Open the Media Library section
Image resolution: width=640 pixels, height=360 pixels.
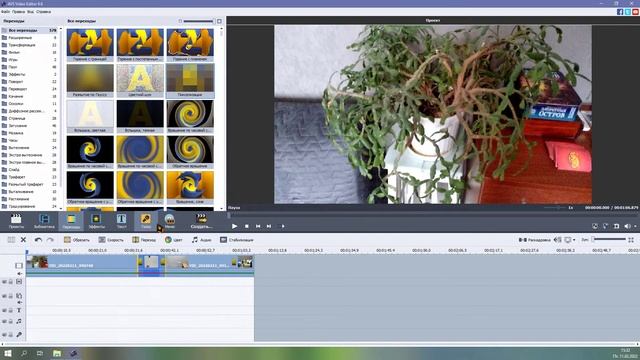pyautogui.click(x=44, y=221)
